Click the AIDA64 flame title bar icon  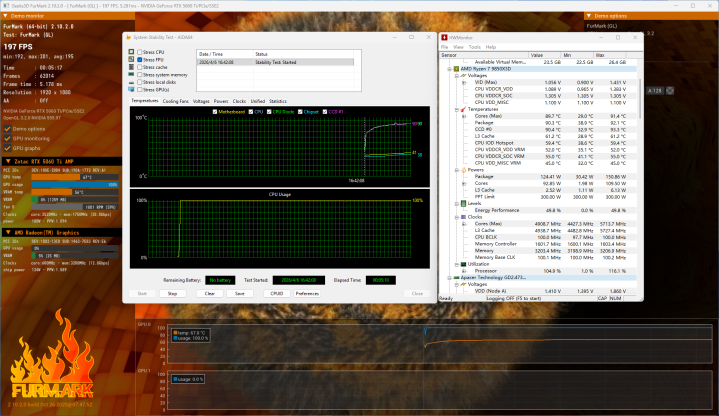(128, 37)
